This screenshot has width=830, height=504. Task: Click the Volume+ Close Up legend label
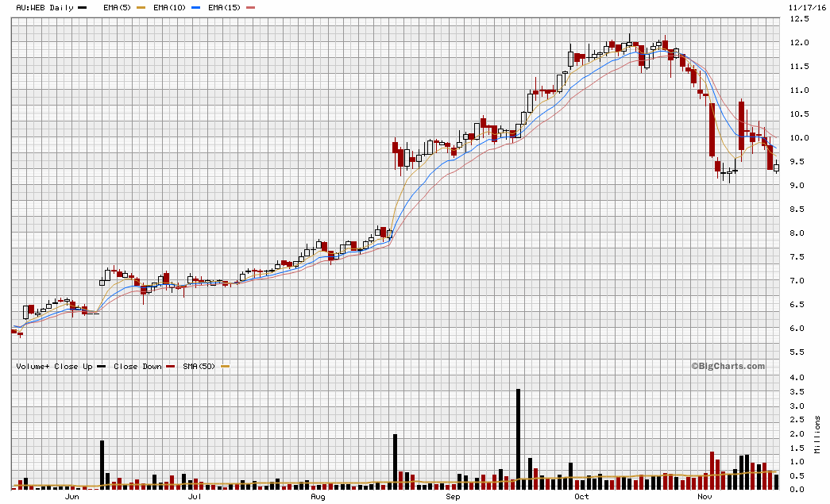(54, 366)
